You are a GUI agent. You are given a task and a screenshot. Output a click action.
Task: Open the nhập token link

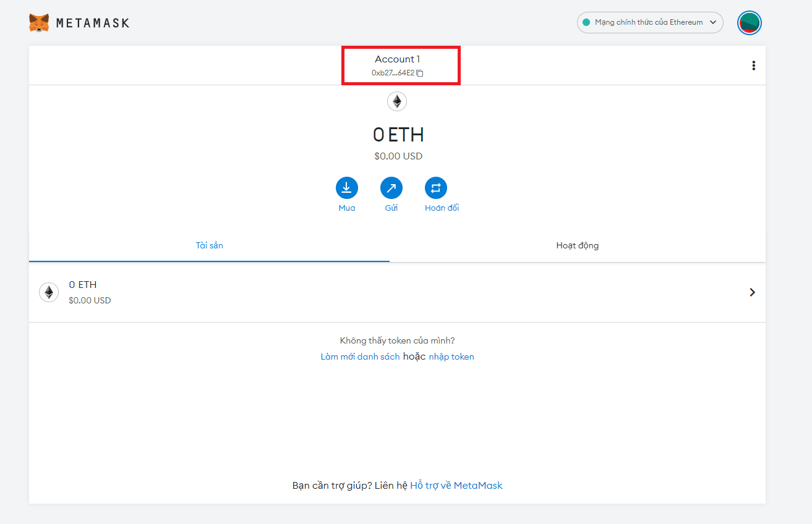coord(451,357)
